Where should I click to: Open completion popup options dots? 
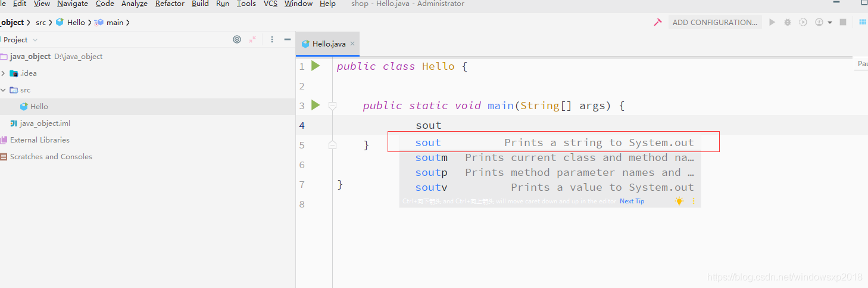click(694, 202)
